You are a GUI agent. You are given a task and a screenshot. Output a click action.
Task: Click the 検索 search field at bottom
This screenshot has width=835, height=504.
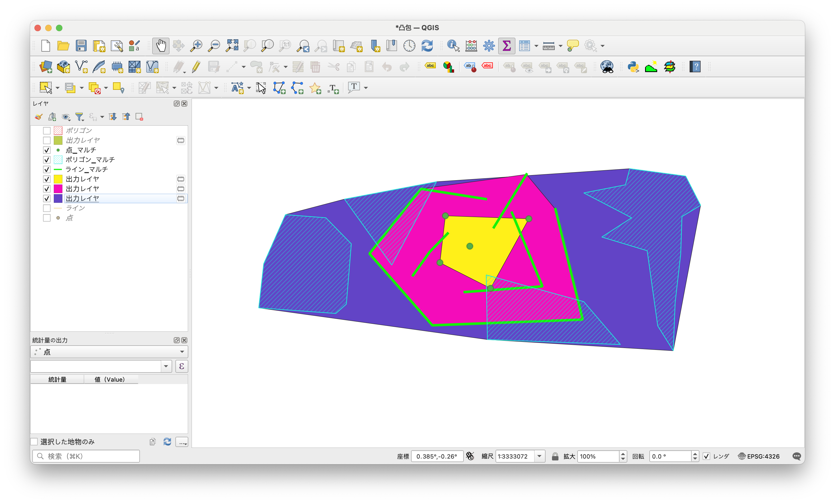[x=86, y=456]
